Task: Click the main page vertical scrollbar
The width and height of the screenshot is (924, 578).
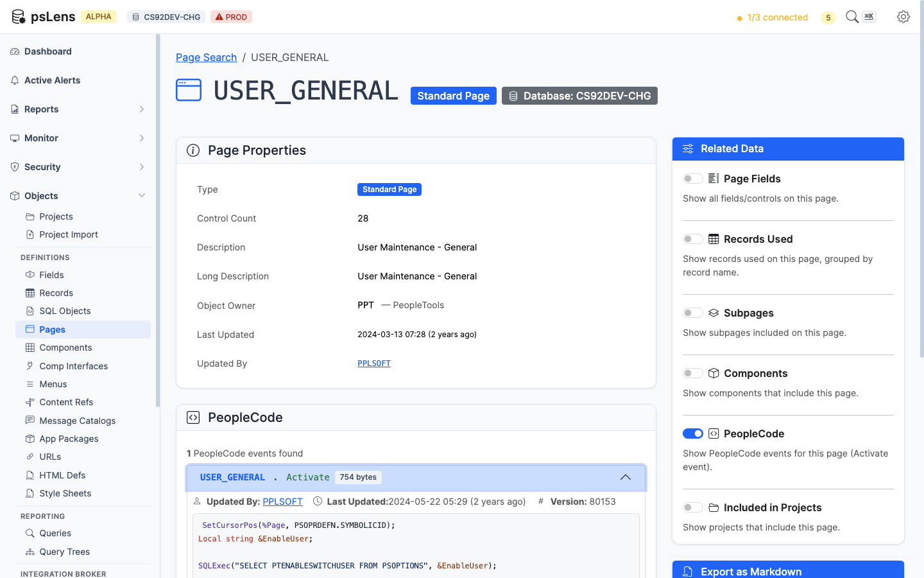Action: [x=921, y=179]
